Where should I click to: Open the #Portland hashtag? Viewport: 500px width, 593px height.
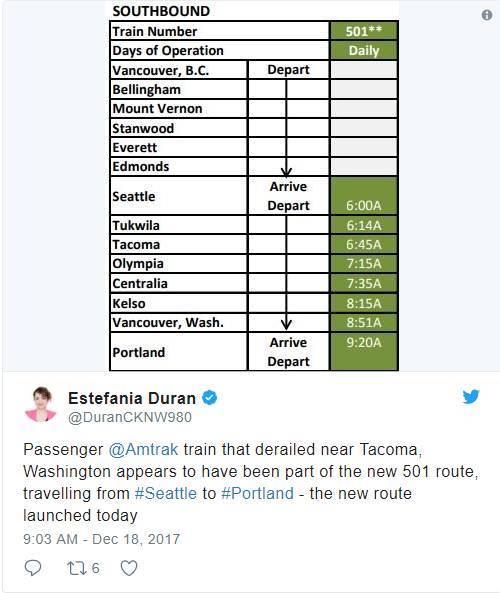(x=258, y=494)
